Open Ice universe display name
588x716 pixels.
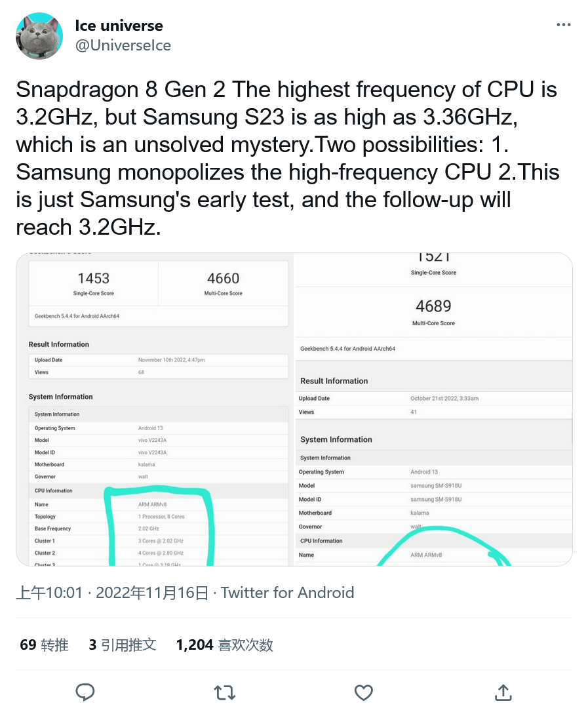(x=119, y=26)
